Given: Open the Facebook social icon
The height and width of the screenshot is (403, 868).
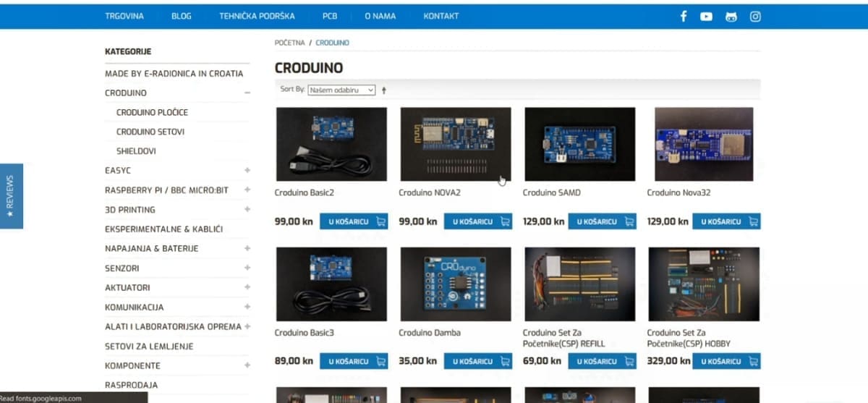Looking at the screenshot, I should pyautogui.click(x=684, y=17).
